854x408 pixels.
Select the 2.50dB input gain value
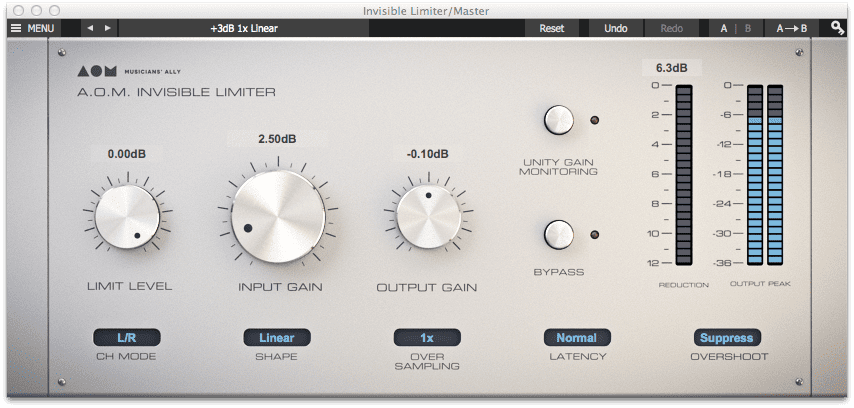(277, 139)
